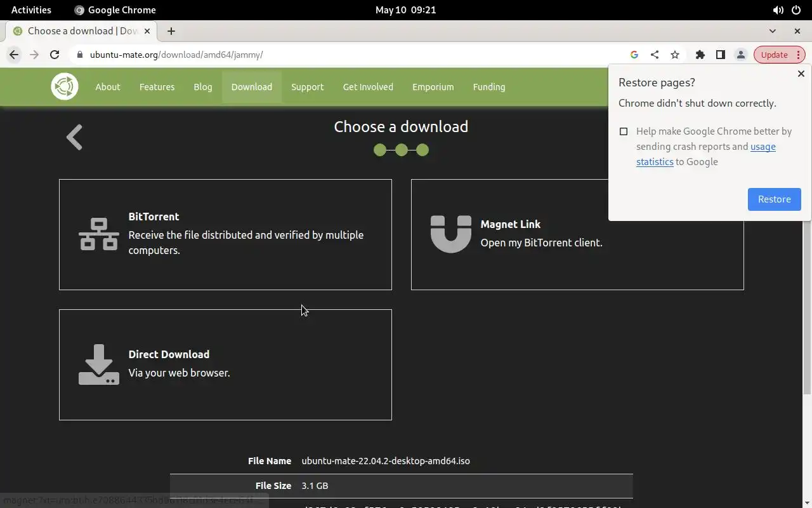Open the Funding menu item
The width and height of the screenshot is (812, 508).
(x=489, y=87)
